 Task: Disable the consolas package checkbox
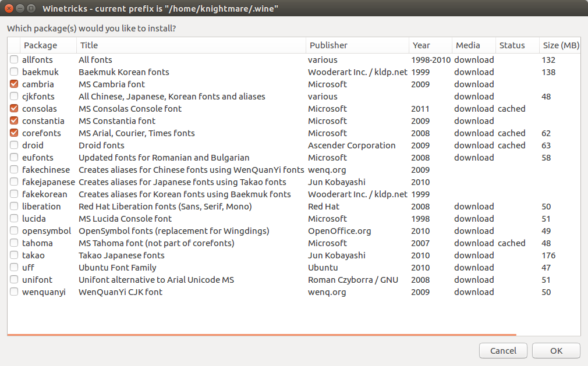14,109
